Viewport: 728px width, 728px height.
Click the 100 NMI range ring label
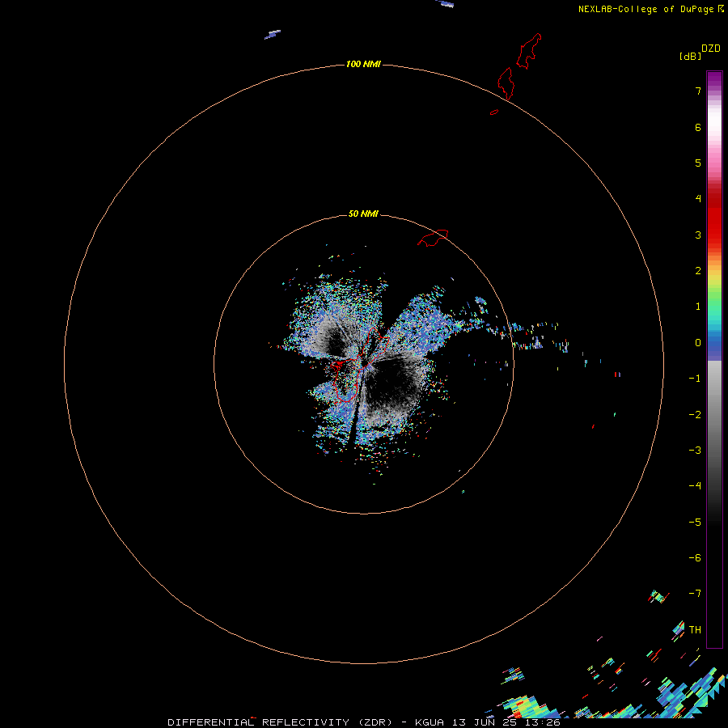[x=363, y=64]
